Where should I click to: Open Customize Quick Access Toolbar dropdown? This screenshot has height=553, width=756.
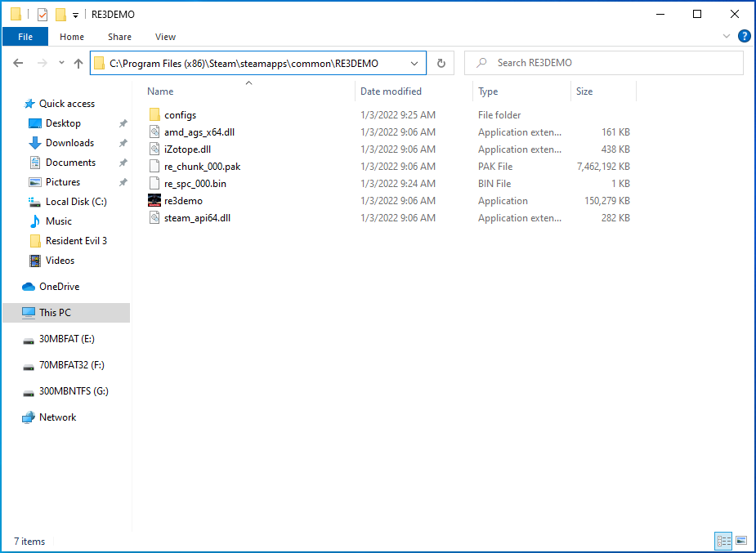(76, 15)
